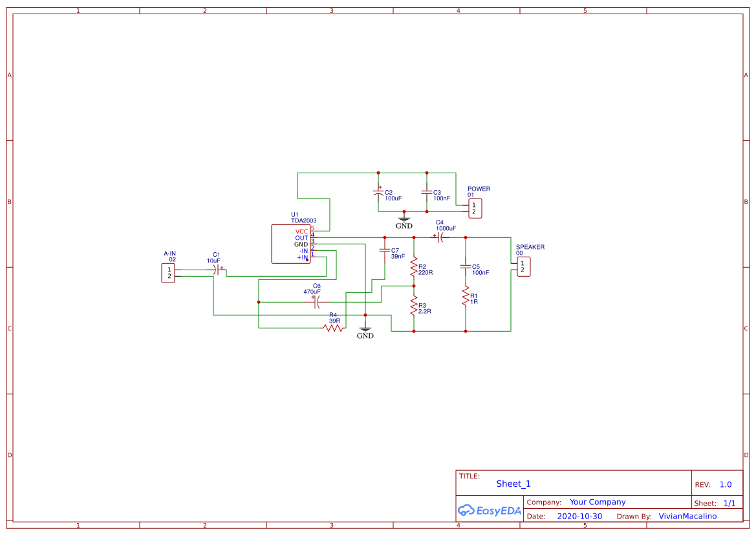Select capacitor C2 100uF symbol
Screen dimensions: 756x536
click(378, 192)
